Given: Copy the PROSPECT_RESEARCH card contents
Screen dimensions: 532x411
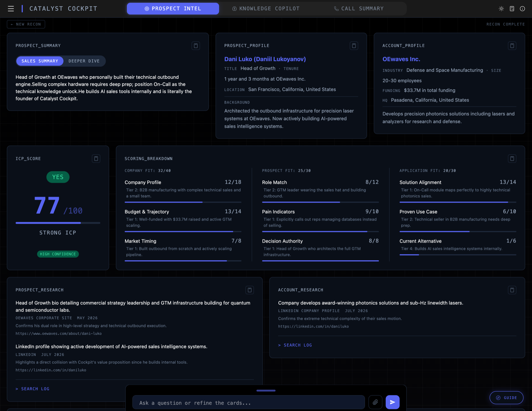Looking at the screenshot, I should 250,290.
